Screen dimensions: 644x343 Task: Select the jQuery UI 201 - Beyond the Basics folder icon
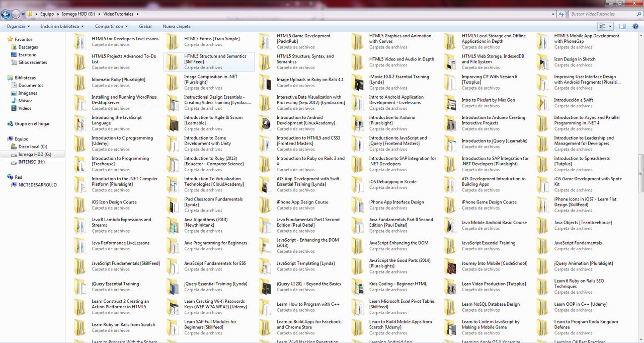266,287
